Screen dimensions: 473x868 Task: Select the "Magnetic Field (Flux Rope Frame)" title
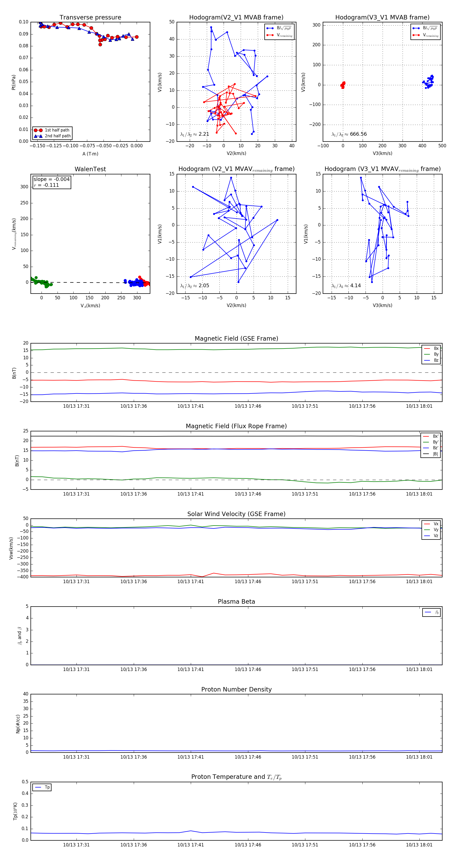[x=236, y=426]
